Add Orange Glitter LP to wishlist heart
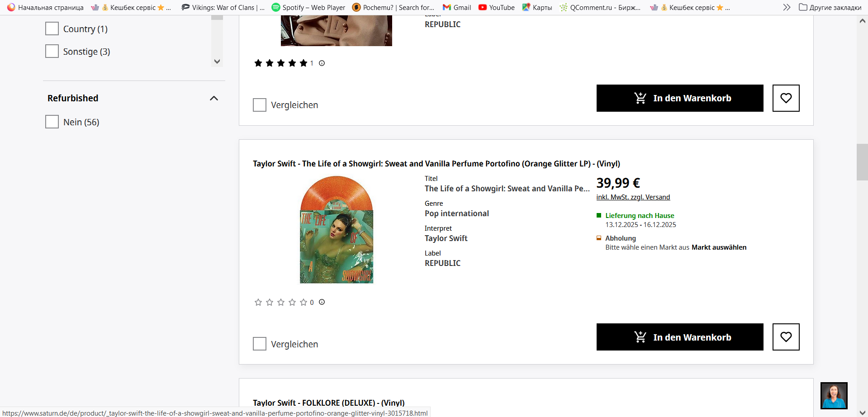The height and width of the screenshot is (417, 868). point(786,337)
